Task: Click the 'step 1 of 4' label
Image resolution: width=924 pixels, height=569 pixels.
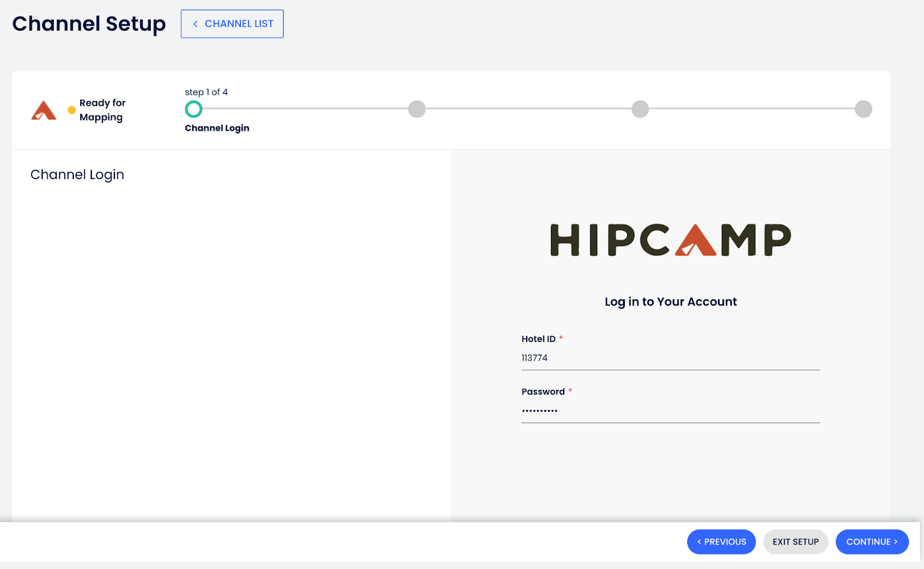Action: coord(206,92)
